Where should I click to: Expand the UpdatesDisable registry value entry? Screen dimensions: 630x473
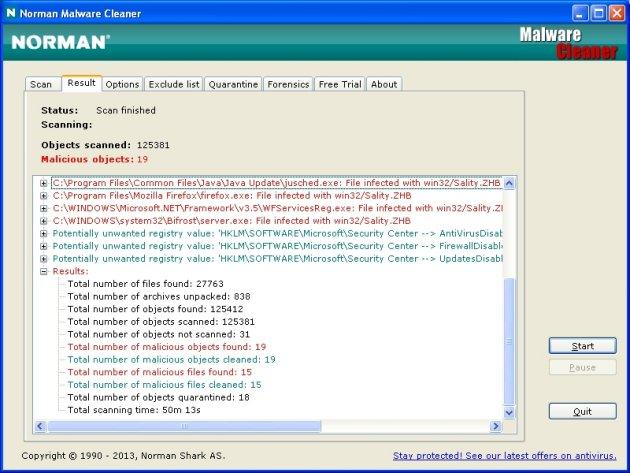pos(44,259)
